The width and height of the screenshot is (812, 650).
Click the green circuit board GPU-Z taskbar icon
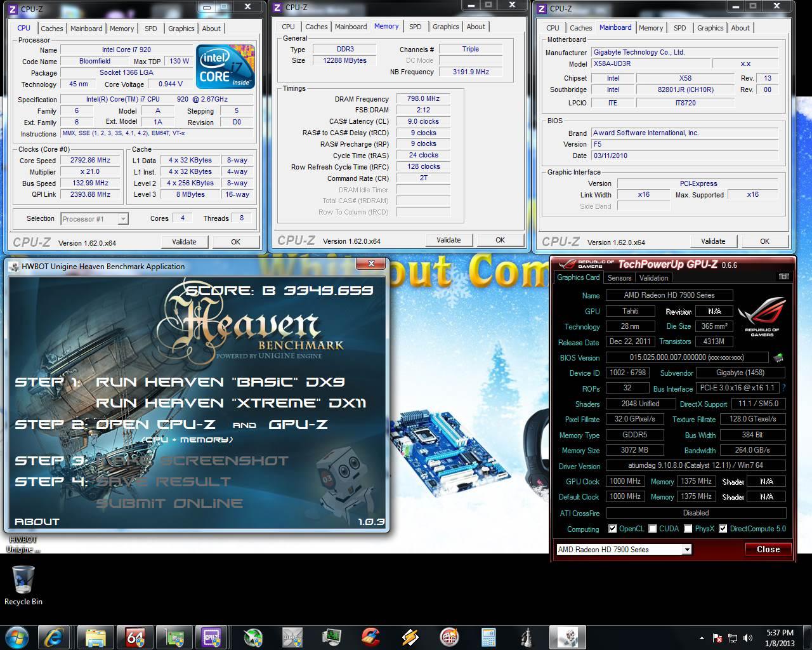click(x=174, y=637)
